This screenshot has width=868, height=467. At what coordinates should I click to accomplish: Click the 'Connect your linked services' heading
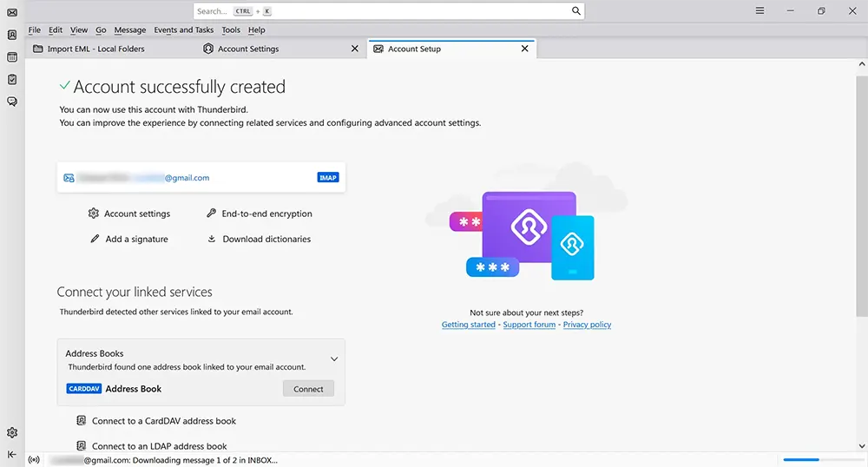click(x=135, y=292)
